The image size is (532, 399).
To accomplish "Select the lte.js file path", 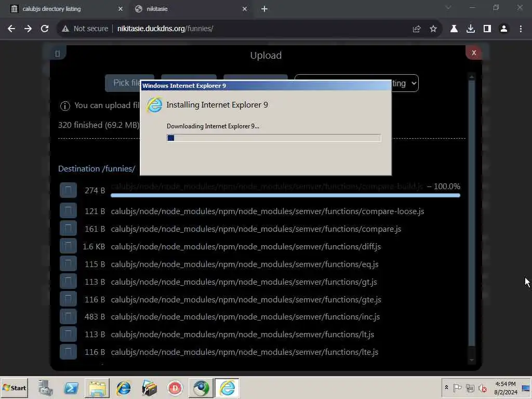I will (x=244, y=352).
